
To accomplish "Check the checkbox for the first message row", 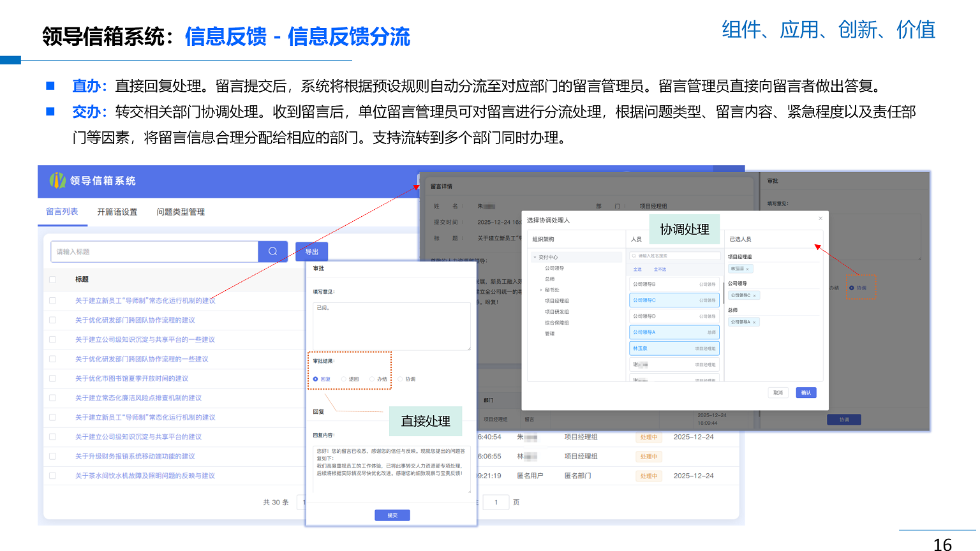I will pos(52,300).
